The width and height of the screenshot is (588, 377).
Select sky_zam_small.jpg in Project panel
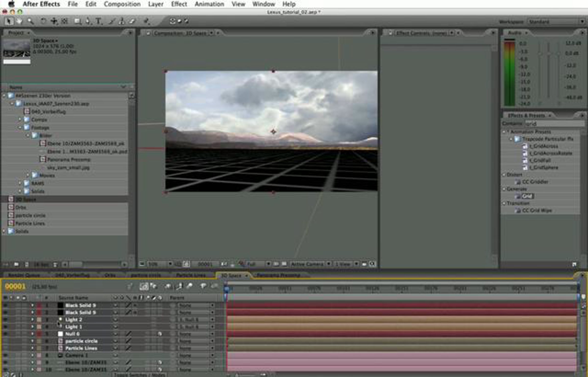[68, 168]
